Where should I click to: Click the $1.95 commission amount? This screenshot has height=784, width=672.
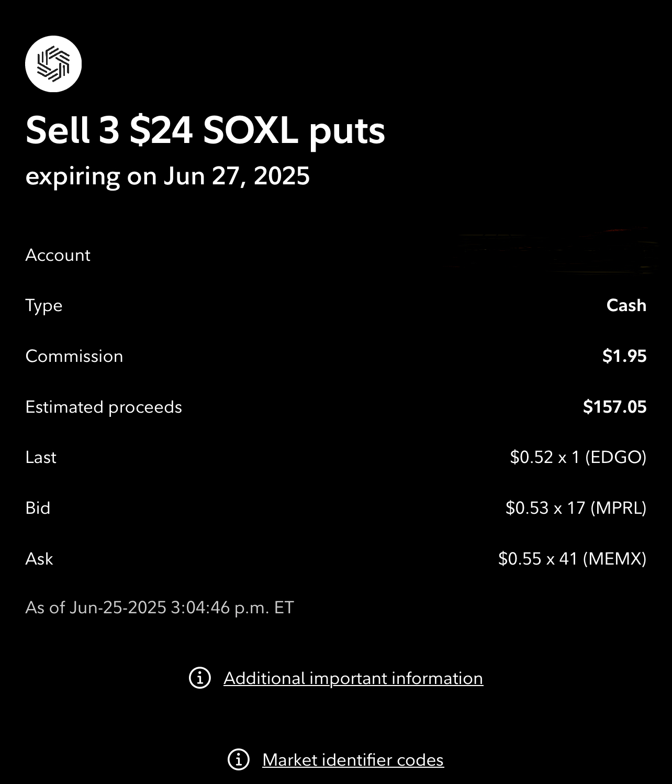click(x=624, y=356)
